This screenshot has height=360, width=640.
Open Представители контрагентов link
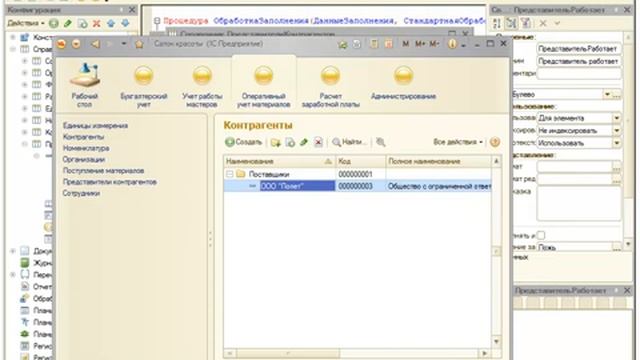(109, 182)
